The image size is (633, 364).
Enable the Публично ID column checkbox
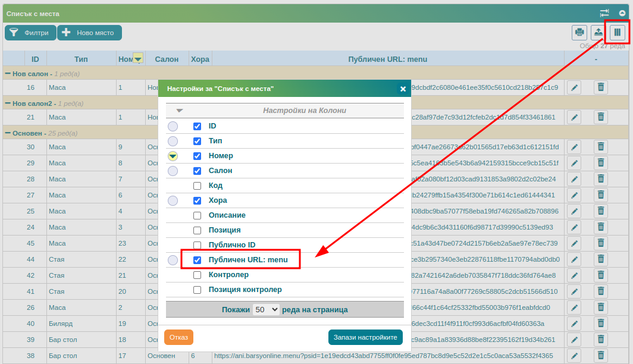click(197, 246)
